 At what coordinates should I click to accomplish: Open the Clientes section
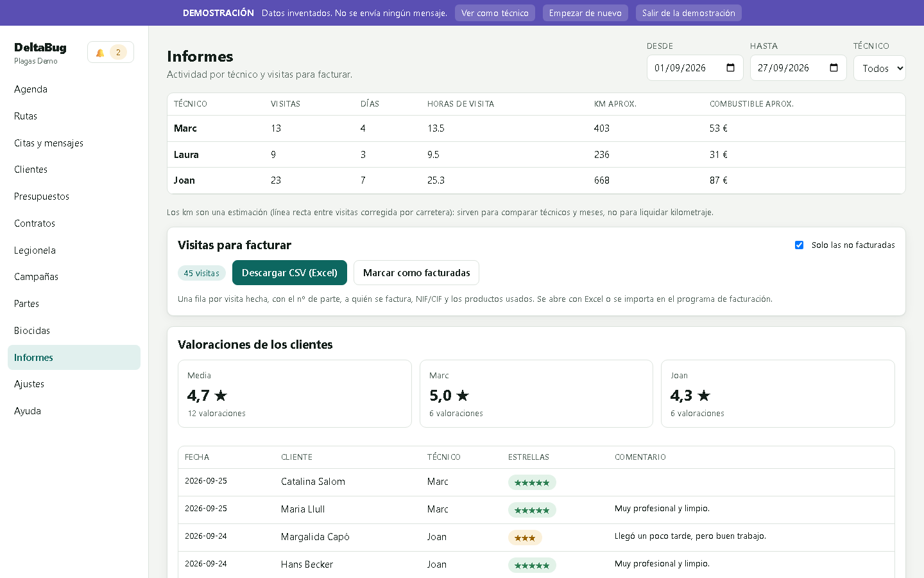pos(74,170)
